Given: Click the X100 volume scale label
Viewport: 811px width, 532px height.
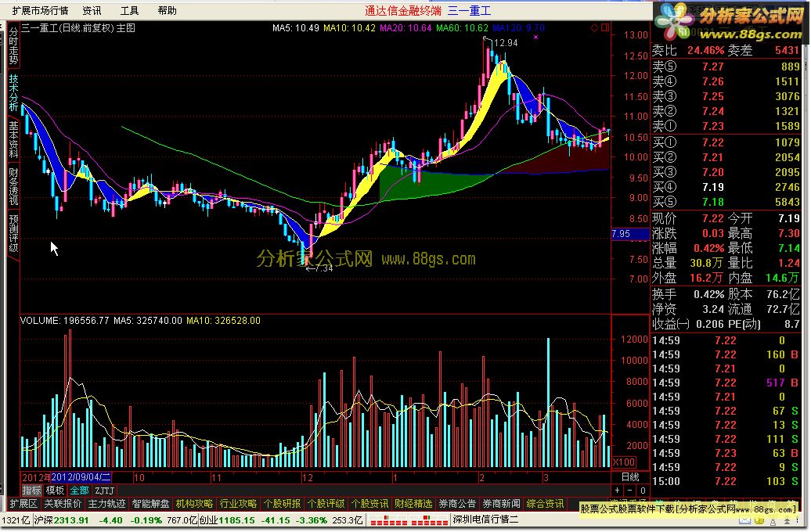Looking at the screenshot, I should [x=624, y=462].
